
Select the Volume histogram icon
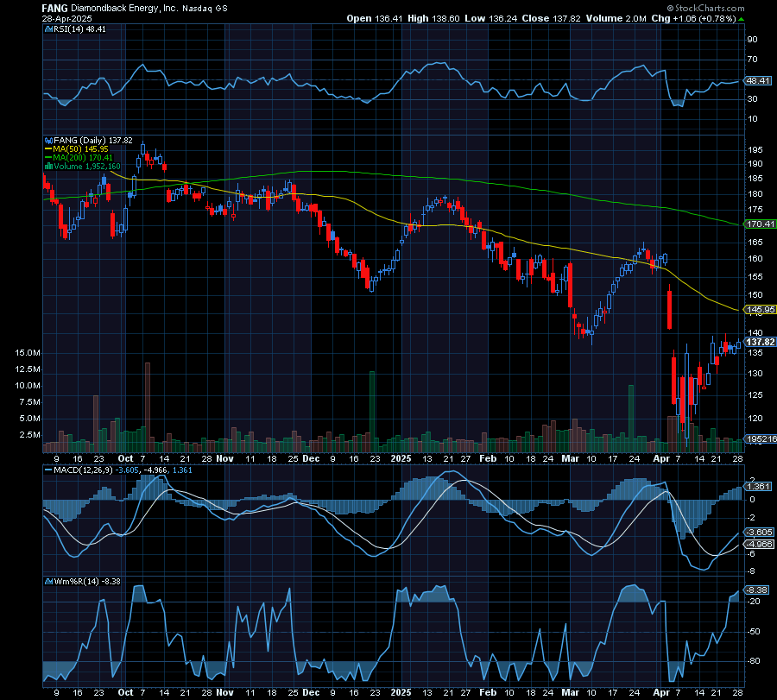coord(49,165)
